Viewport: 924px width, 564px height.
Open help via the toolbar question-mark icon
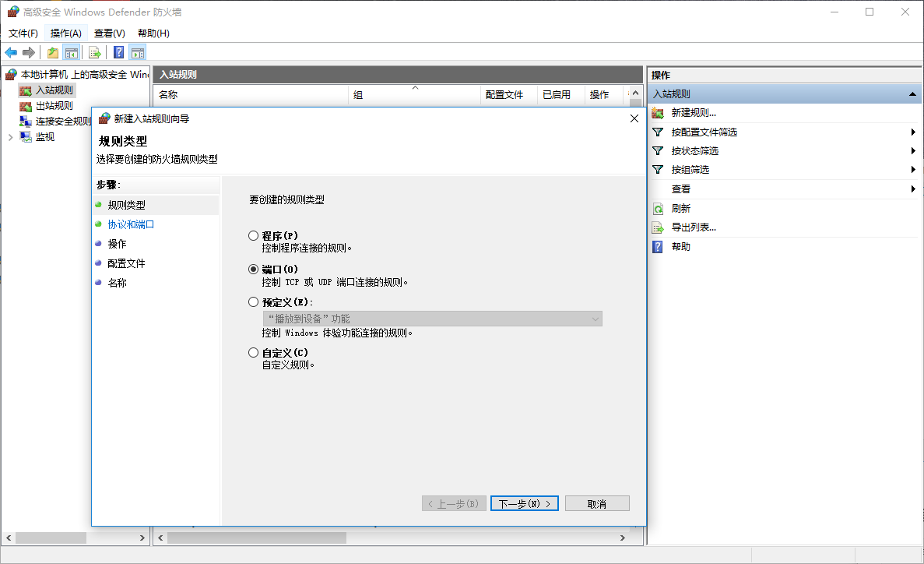pyautogui.click(x=118, y=52)
